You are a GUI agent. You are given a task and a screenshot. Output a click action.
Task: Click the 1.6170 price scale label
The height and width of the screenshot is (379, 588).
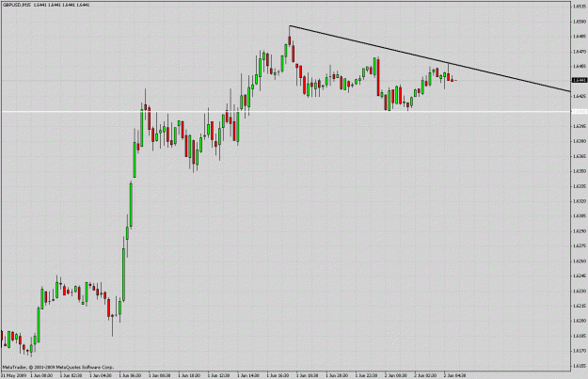pos(580,351)
